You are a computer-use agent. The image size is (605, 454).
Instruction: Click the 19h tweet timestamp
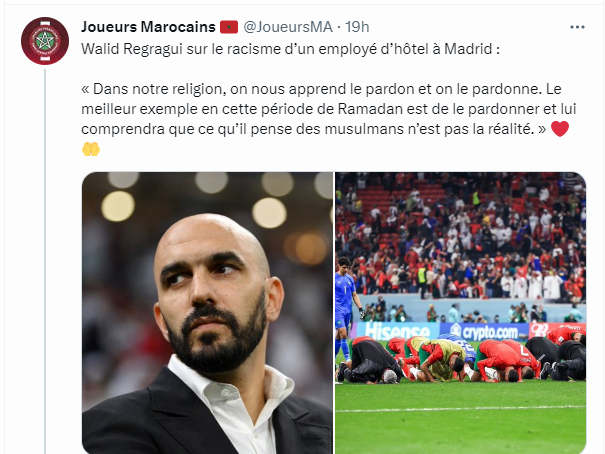point(357,27)
